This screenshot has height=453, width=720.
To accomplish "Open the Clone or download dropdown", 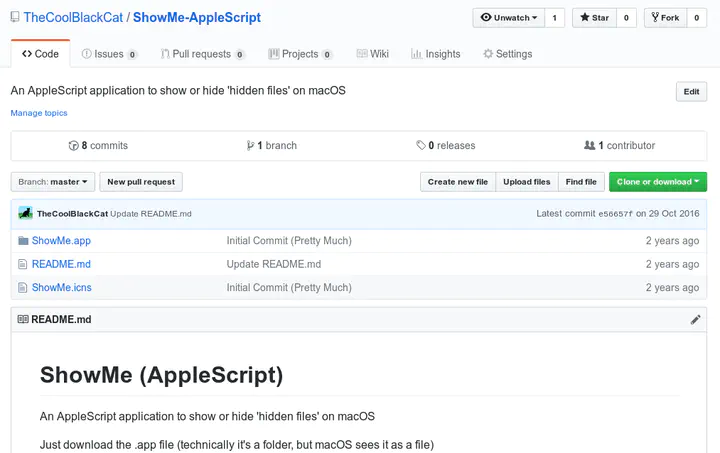I will point(657,182).
